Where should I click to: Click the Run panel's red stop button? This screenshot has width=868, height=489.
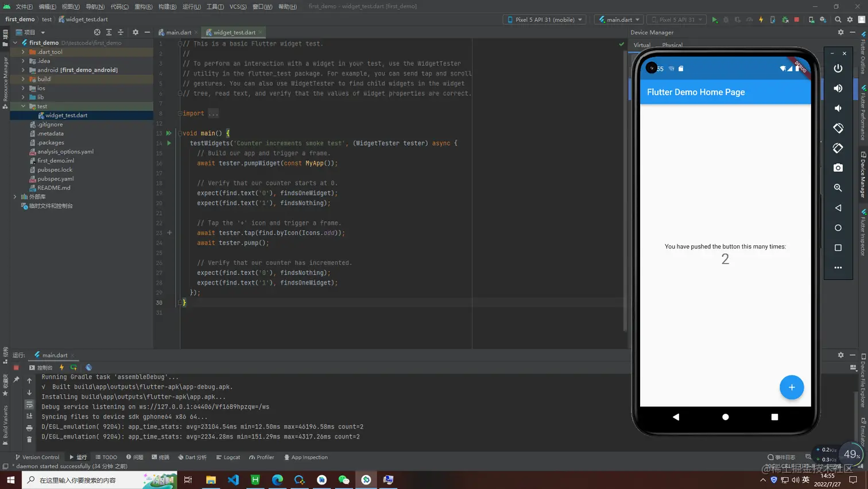tap(16, 367)
